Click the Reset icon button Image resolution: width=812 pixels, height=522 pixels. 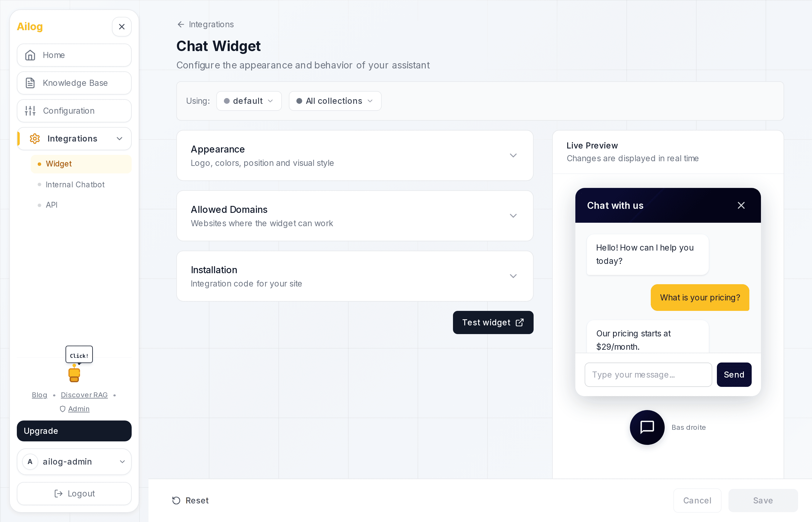(x=176, y=500)
